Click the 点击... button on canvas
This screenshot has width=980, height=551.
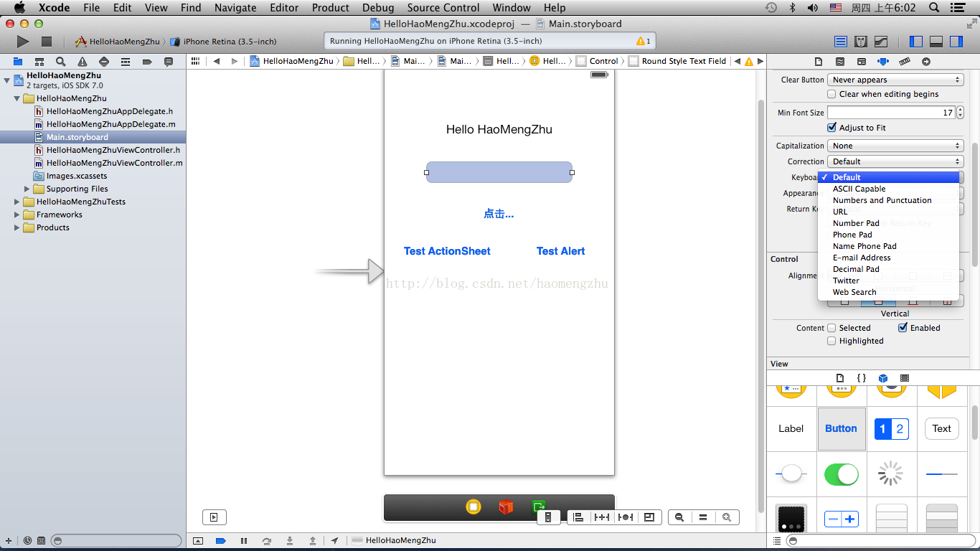click(x=499, y=214)
